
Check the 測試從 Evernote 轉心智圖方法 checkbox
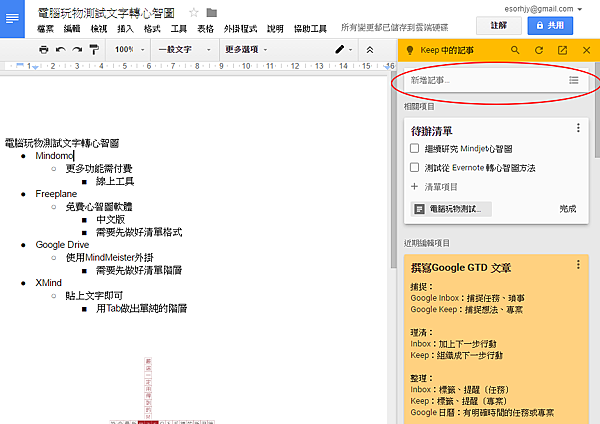tap(414, 167)
